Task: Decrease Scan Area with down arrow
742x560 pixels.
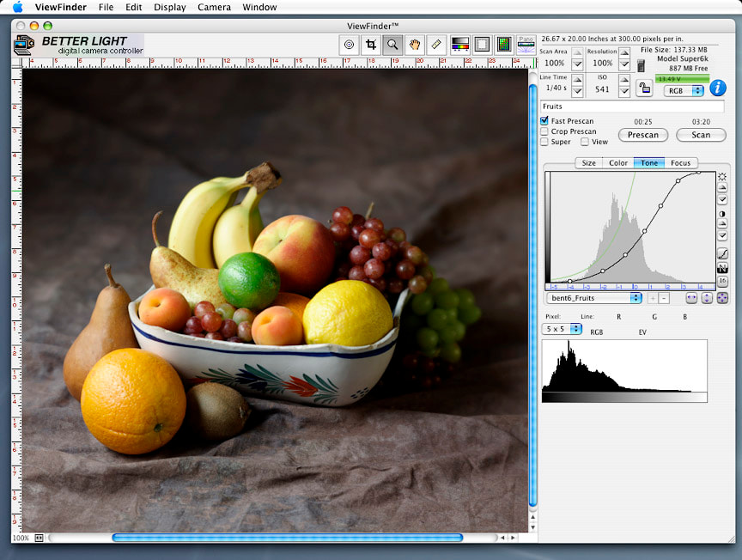Action: [577, 64]
